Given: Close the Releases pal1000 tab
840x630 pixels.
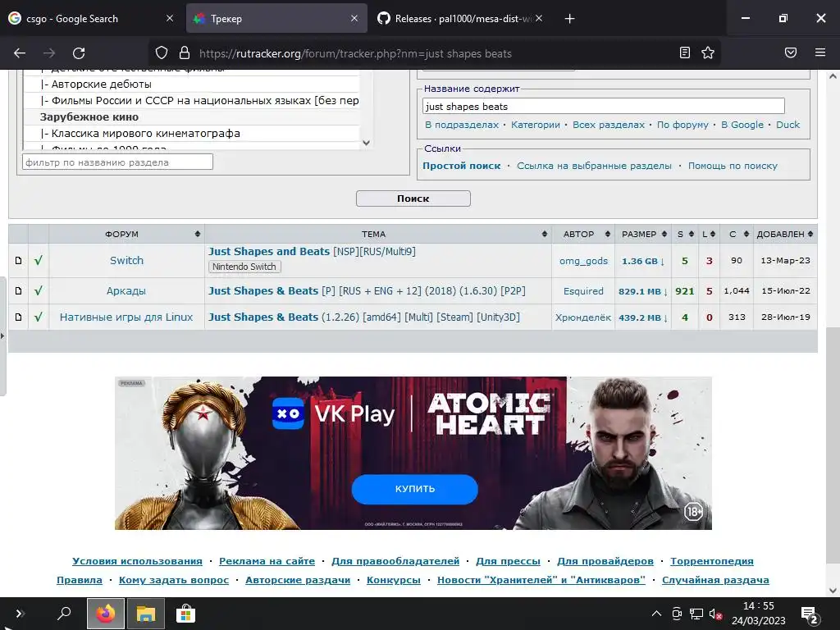Looking at the screenshot, I should click(x=538, y=18).
